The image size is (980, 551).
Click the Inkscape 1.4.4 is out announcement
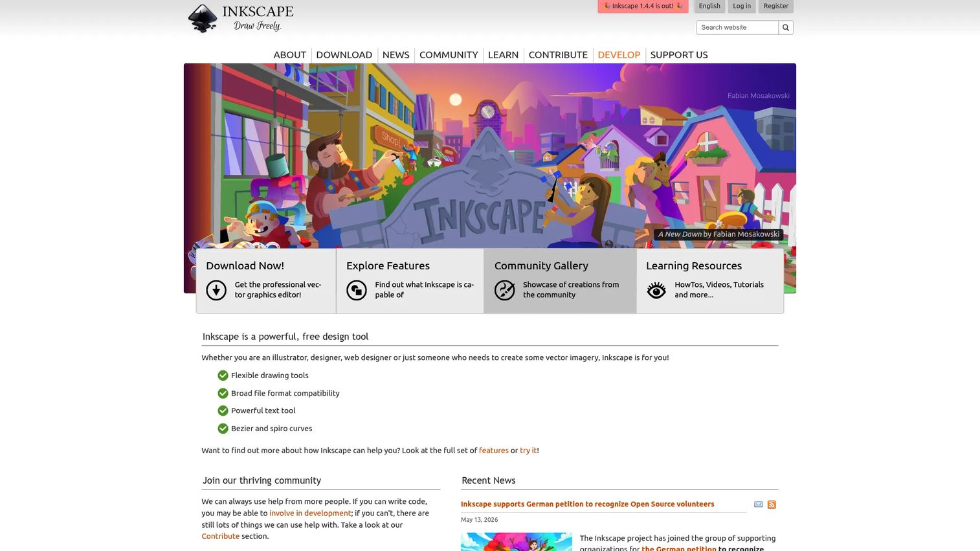tap(643, 6)
